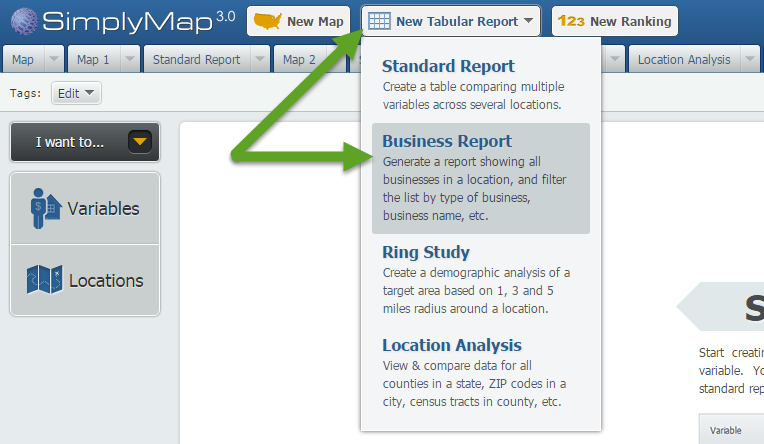Viewport: 764px width, 444px height.
Task: Switch to the Standard Report tab
Action: tap(196, 59)
